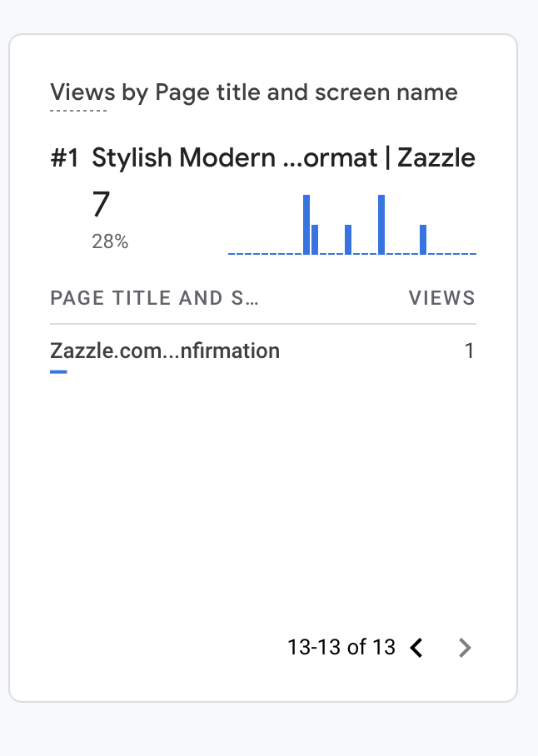The image size is (538, 756).
Task: Click the top result Stylish Modern title
Action: coord(283,157)
